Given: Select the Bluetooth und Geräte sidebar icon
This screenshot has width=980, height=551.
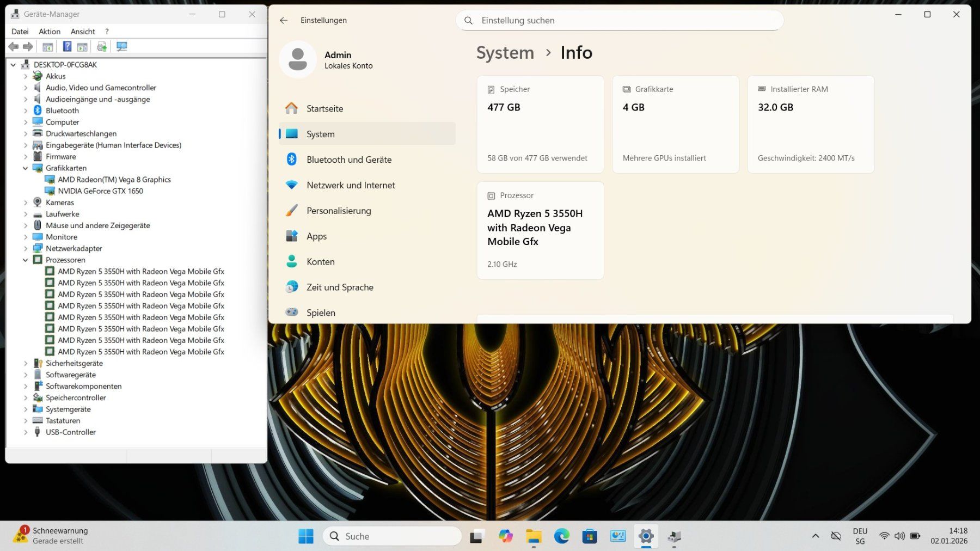Looking at the screenshot, I should click(292, 160).
